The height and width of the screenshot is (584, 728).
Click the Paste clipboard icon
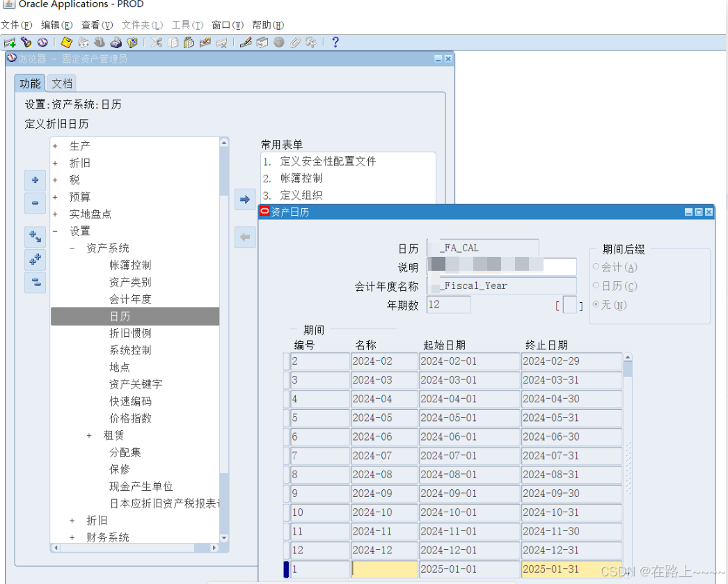pyautogui.click(x=189, y=42)
